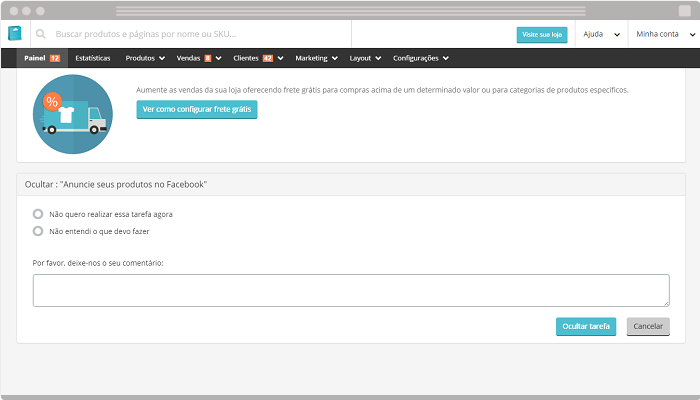Expand the Produtos menu

pyautogui.click(x=145, y=58)
